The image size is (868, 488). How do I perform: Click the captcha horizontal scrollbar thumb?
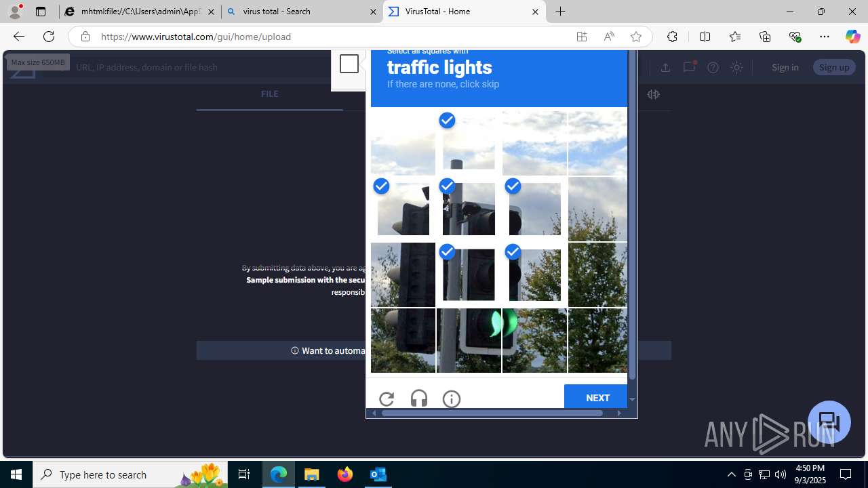(x=492, y=413)
